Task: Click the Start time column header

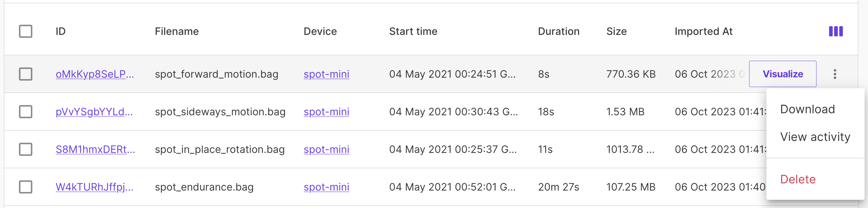Action: click(x=413, y=31)
